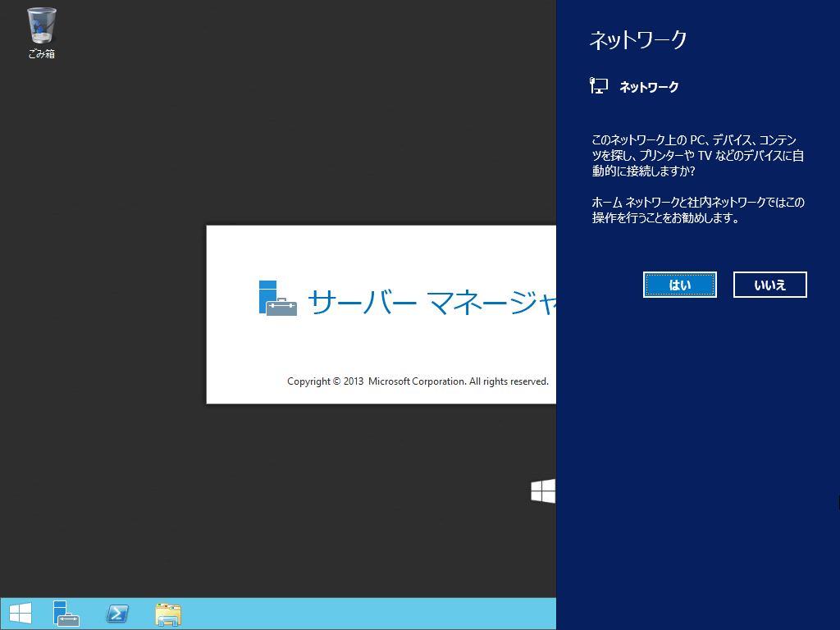Click the network sharing question paragraph
840x630 pixels.
tap(697, 155)
